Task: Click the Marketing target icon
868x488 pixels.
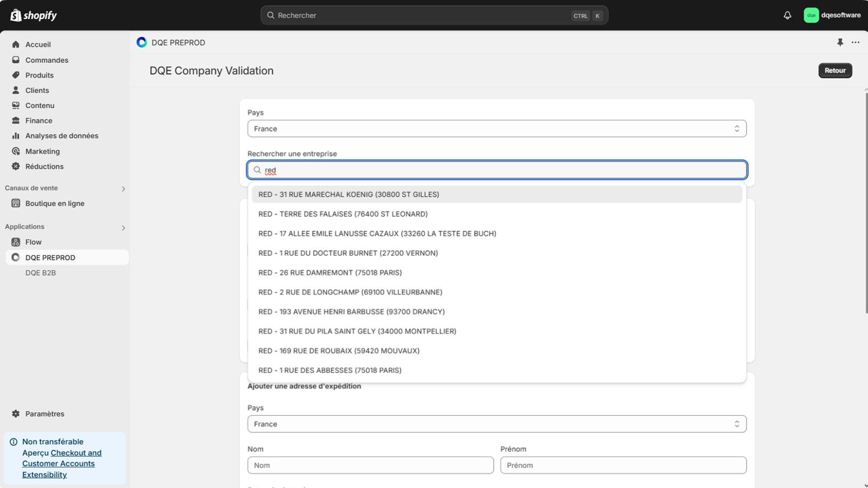Action: pyautogui.click(x=16, y=151)
